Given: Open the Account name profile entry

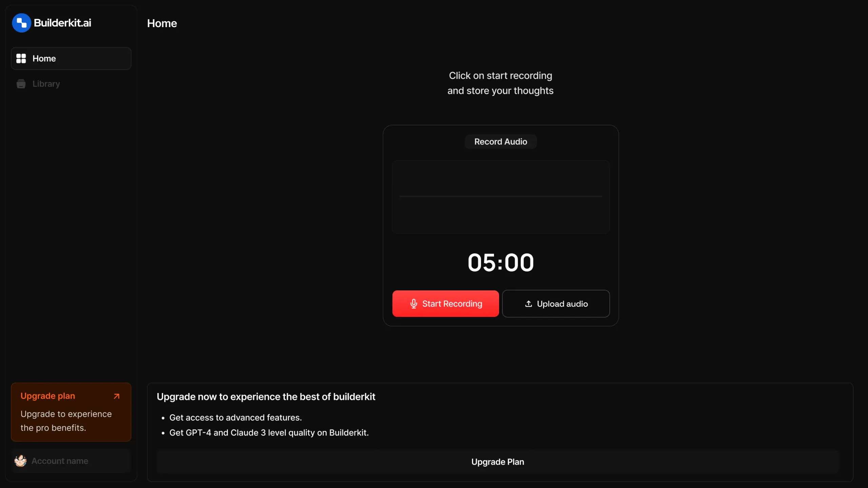Looking at the screenshot, I should tap(71, 461).
